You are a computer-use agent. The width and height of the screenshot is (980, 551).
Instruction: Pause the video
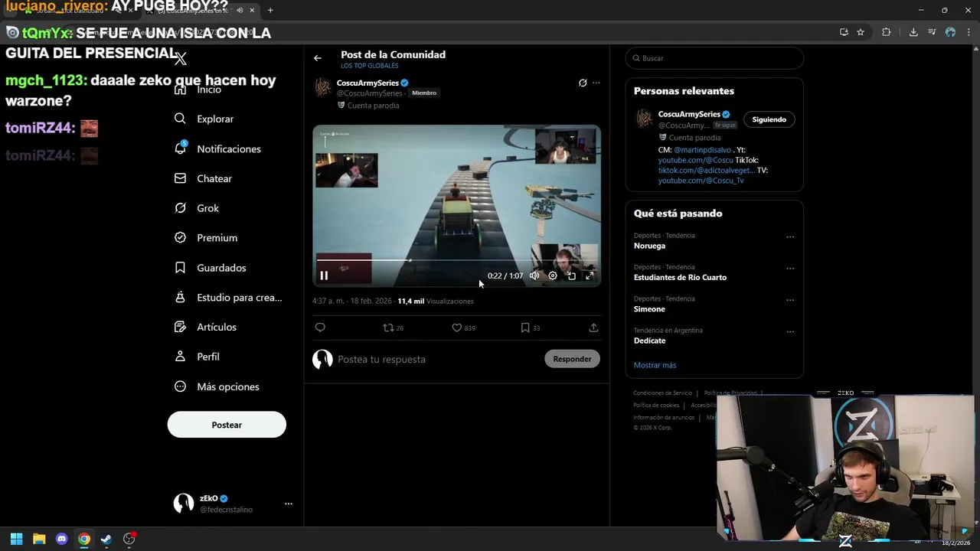click(324, 275)
